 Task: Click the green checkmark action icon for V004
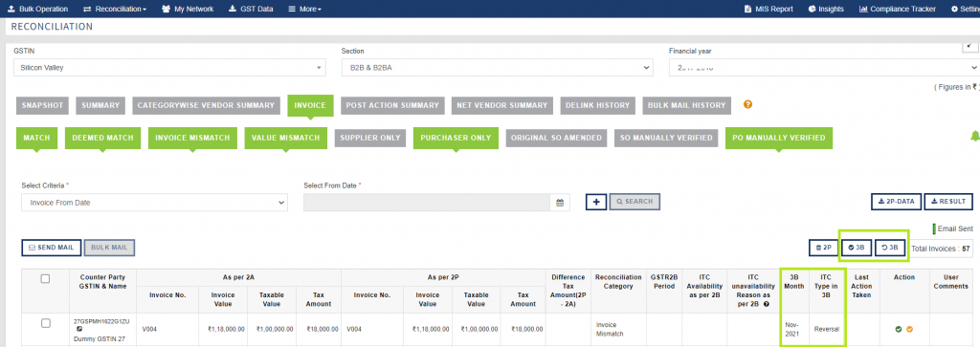(x=898, y=329)
